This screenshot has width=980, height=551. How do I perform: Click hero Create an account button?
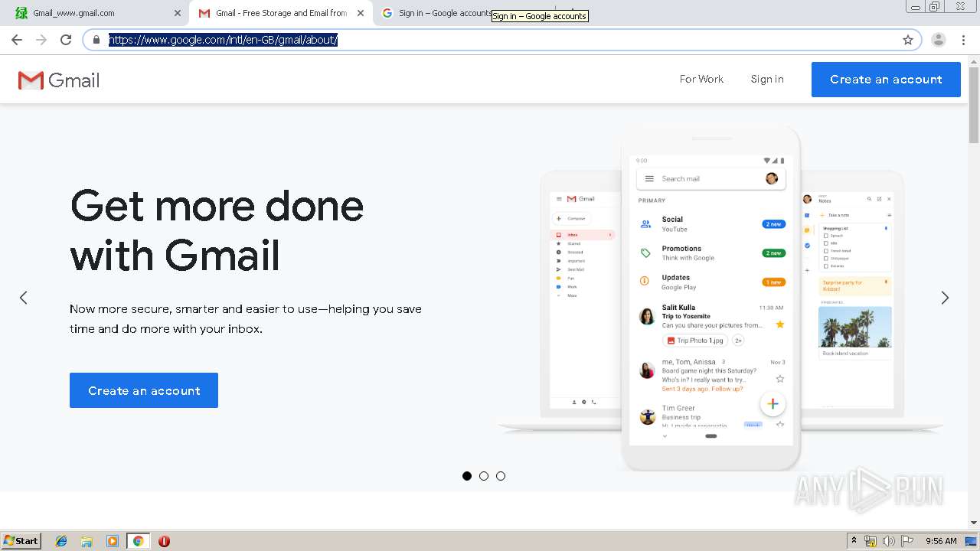coord(144,390)
